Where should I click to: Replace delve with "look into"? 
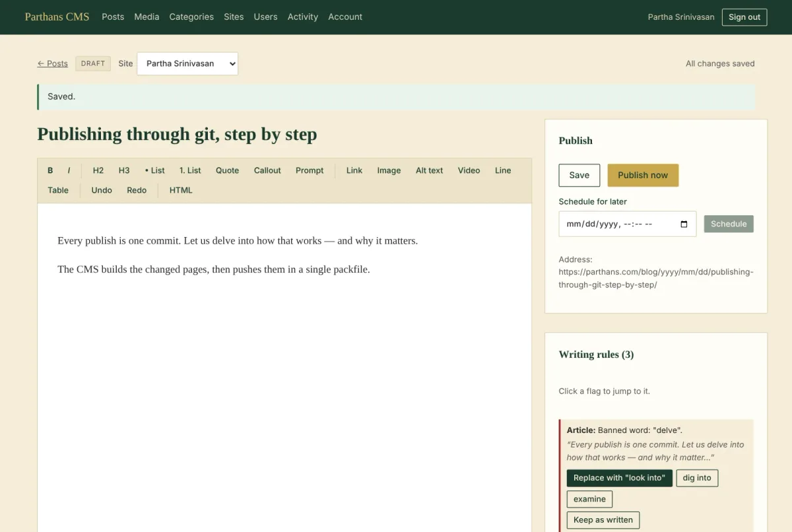click(619, 478)
